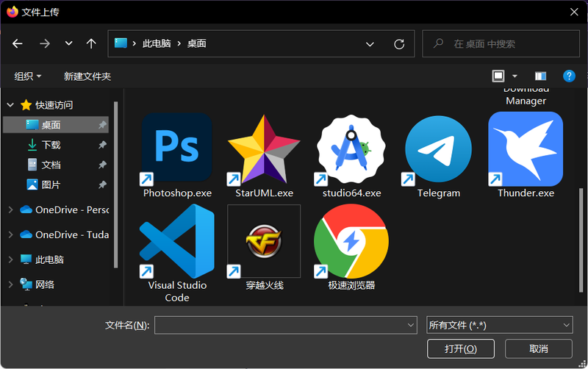The height and width of the screenshot is (369, 588).
Task: Select 此电脑 in navigation pane
Action: [x=49, y=259]
